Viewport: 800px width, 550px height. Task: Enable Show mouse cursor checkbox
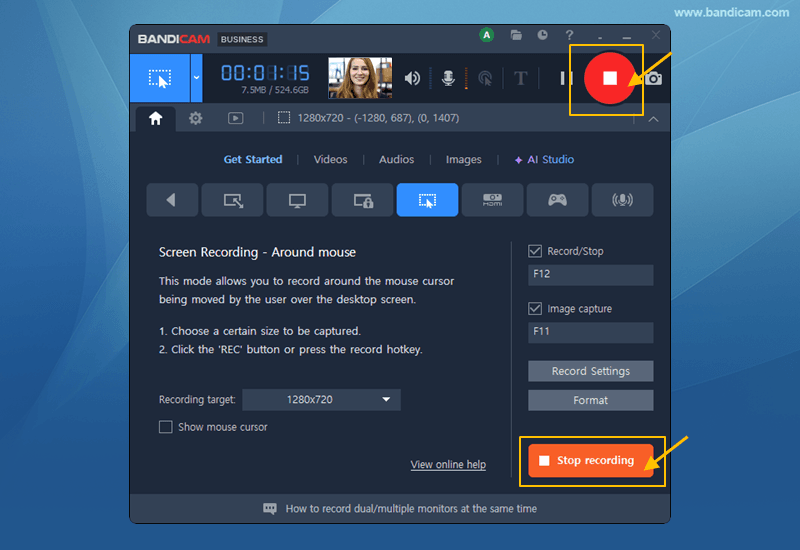pyautogui.click(x=166, y=427)
